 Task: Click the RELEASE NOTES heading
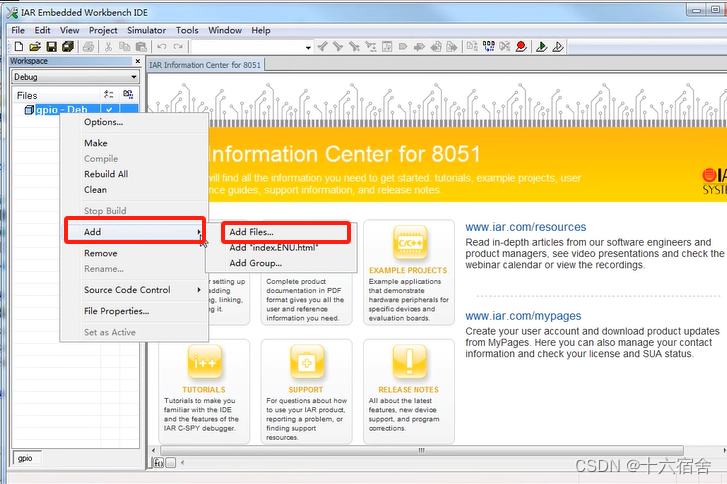(x=408, y=390)
